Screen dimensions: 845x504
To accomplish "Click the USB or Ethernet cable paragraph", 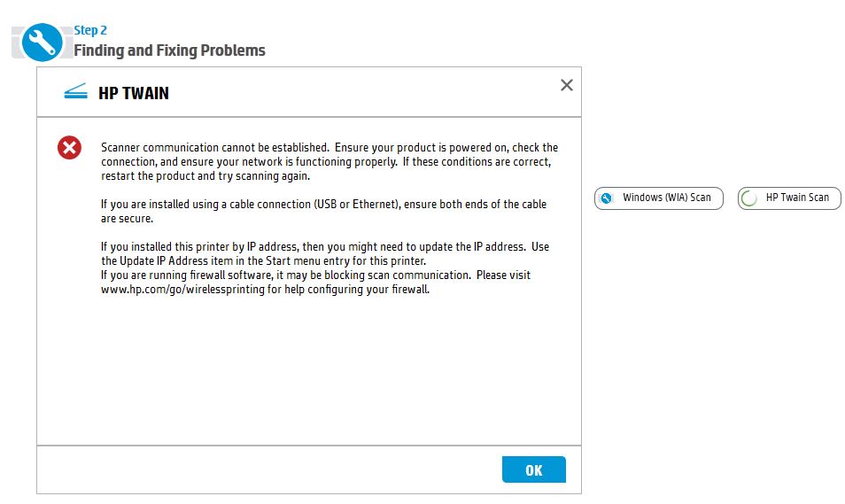I will [x=323, y=205].
